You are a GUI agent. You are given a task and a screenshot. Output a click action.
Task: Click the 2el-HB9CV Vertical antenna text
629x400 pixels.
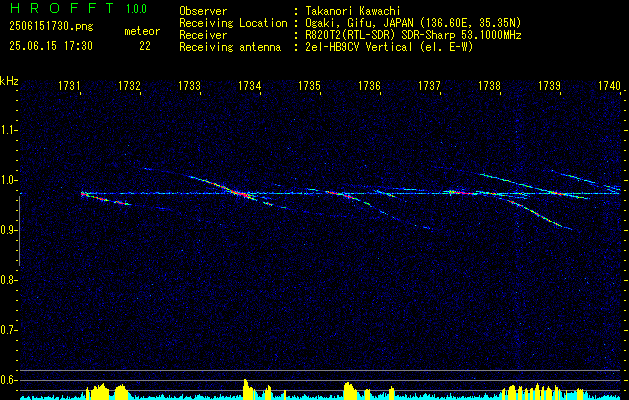[x=389, y=47]
